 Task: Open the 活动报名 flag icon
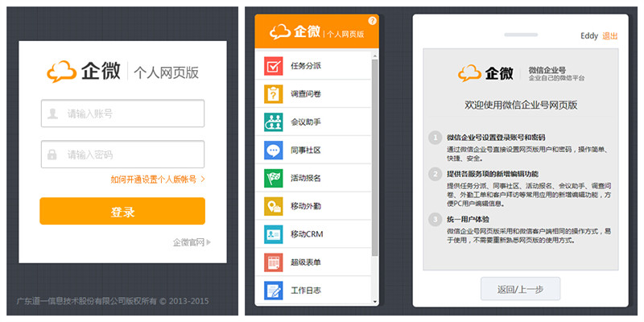[x=273, y=178]
